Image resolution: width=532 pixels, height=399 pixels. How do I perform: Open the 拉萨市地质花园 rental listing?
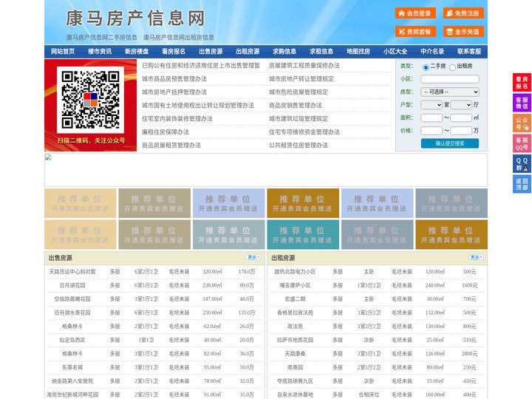[x=295, y=340]
